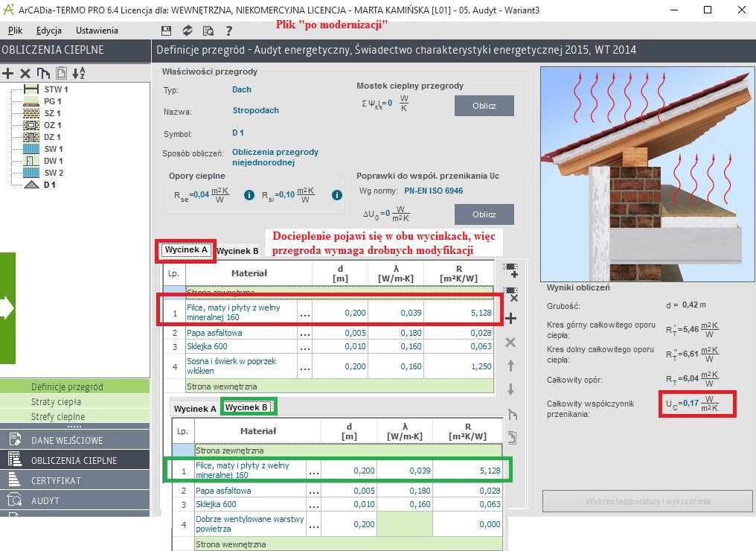Click the ArCADia logo in the title bar
The width and height of the screenshot is (756, 551).
click(8, 10)
